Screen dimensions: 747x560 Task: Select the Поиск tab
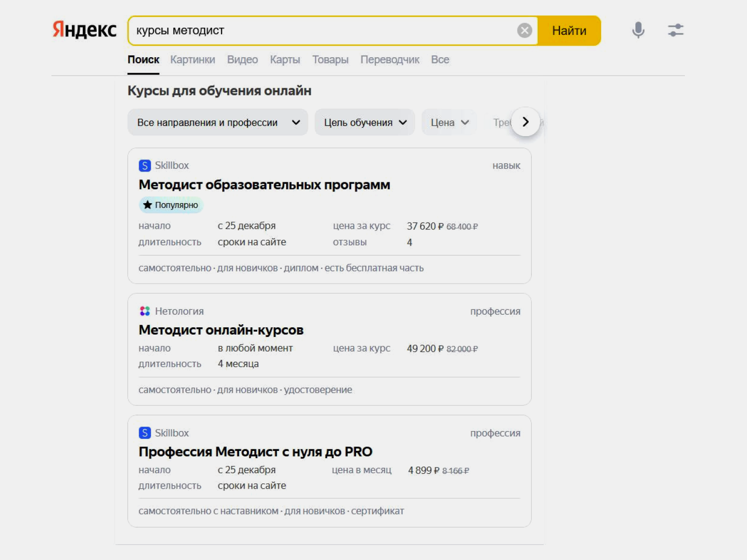pyautogui.click(x=143, y=60)
